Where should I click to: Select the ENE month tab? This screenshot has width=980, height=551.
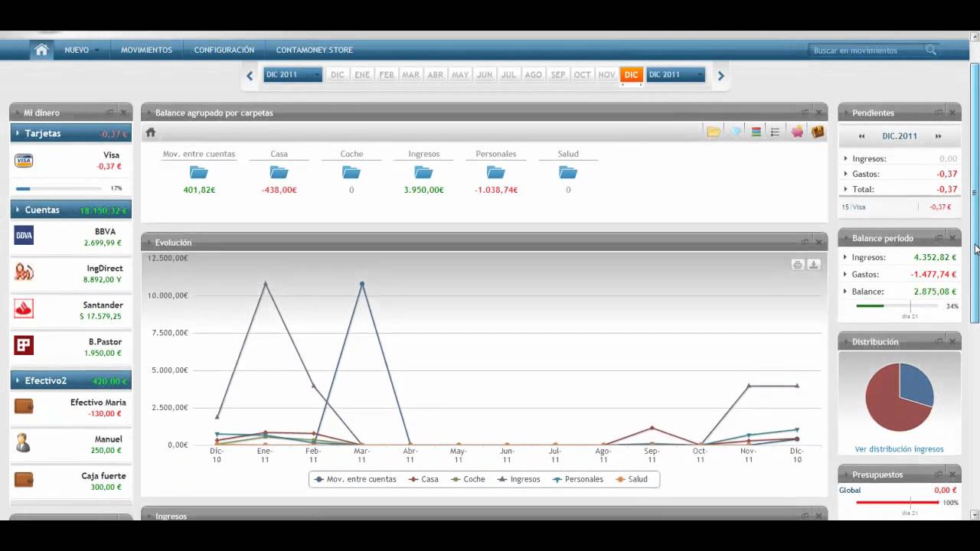(x=362, y=74)
